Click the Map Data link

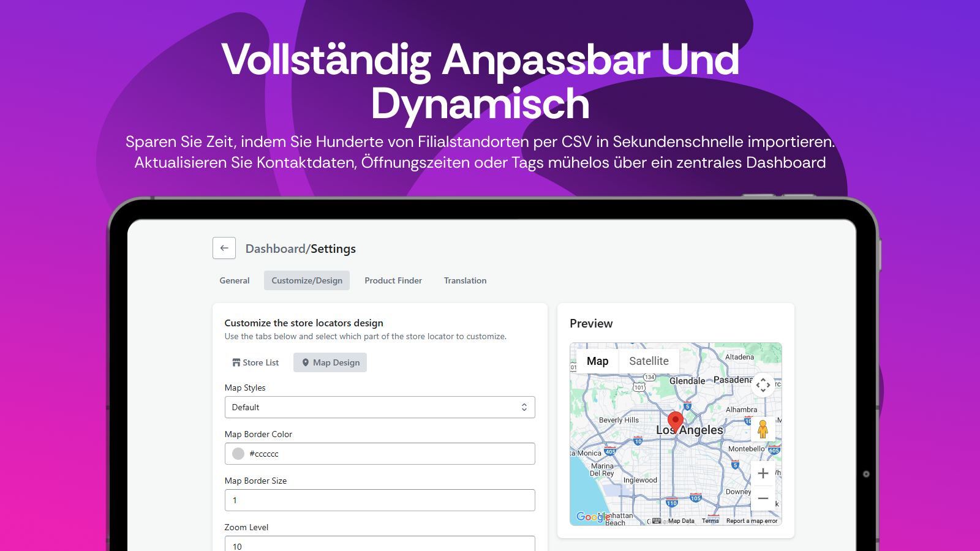tap(681, 521)
